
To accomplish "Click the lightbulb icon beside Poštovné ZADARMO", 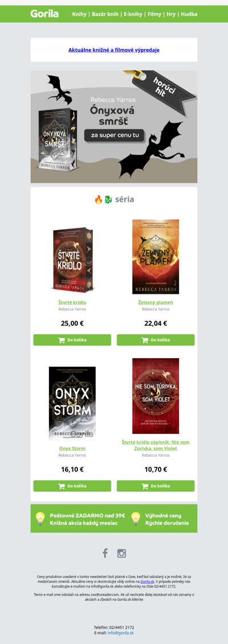I will coord(40,519).
